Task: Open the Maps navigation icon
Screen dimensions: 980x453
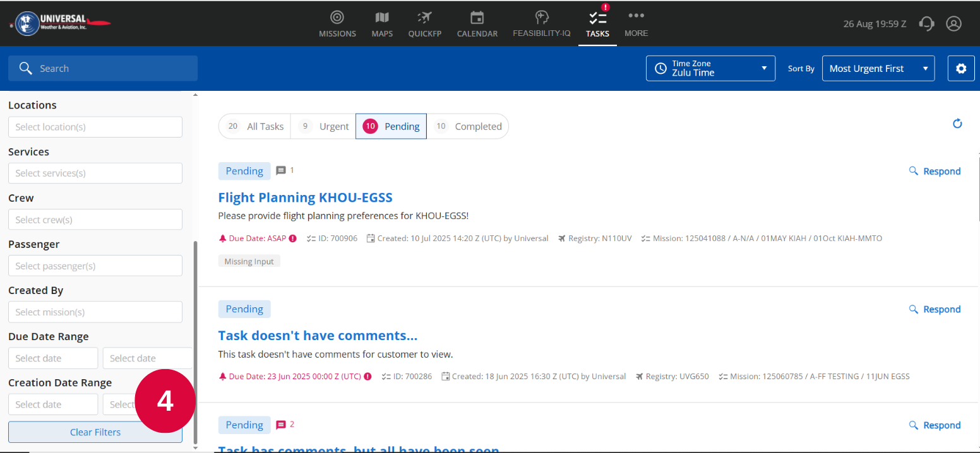Action: pyautogui.click(x=382, y=18)
